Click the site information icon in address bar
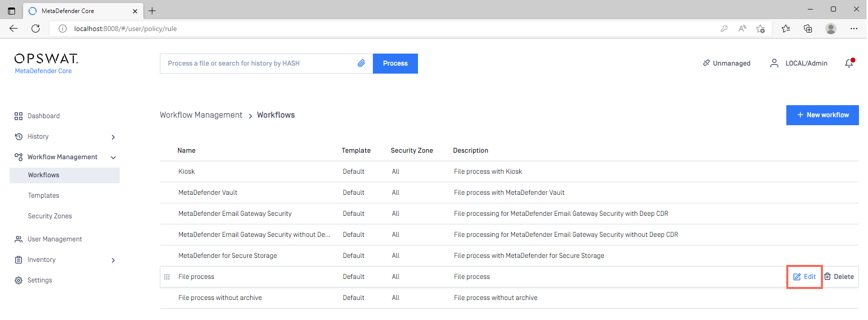Image resolution: width=868 pixels, height=320 pixels. coord(63,29)
